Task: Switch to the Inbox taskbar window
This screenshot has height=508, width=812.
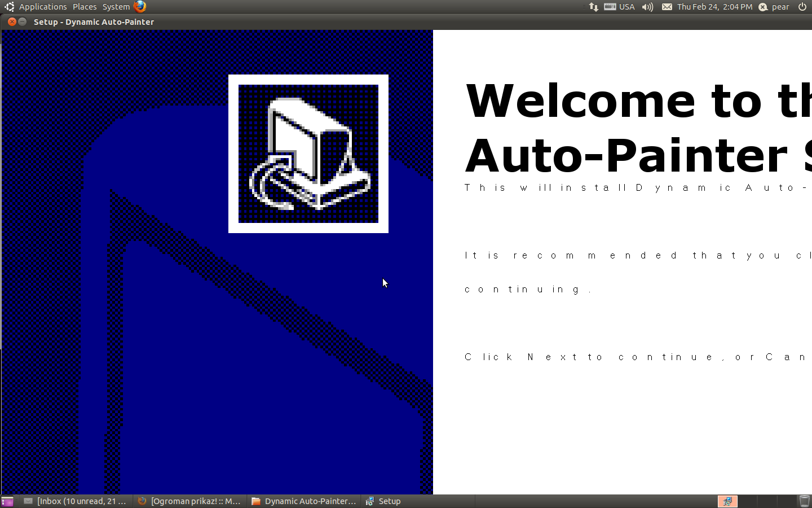Action: (76, 501)
